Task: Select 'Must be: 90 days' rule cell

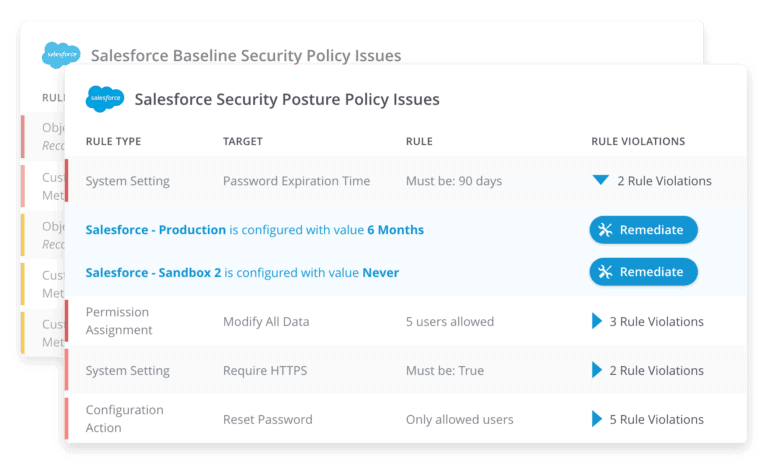Action: point(454,181)
